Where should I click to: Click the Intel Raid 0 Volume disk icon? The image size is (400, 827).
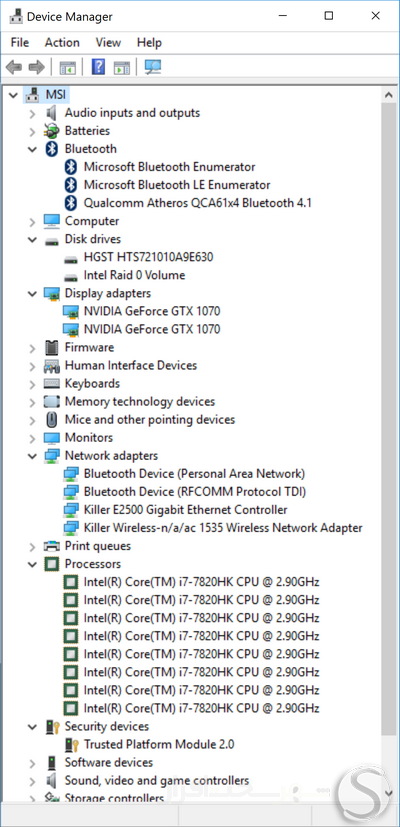point(70,276)
